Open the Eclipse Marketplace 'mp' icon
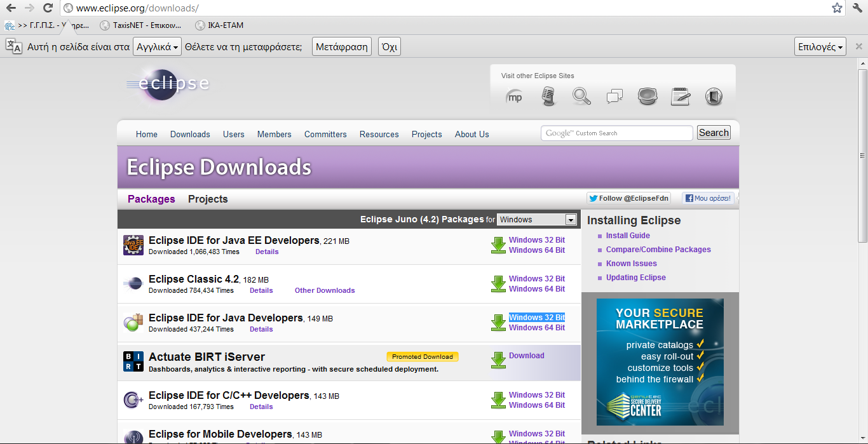 [x=514, y=97]
